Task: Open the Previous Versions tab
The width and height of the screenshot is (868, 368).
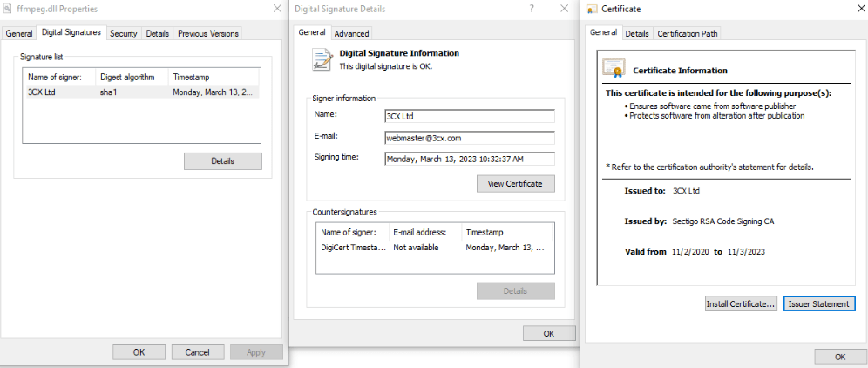Action: (207, 33)
